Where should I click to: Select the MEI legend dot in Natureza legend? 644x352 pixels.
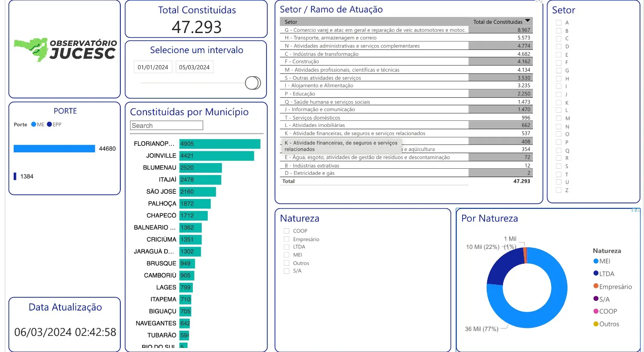(596, 261)
